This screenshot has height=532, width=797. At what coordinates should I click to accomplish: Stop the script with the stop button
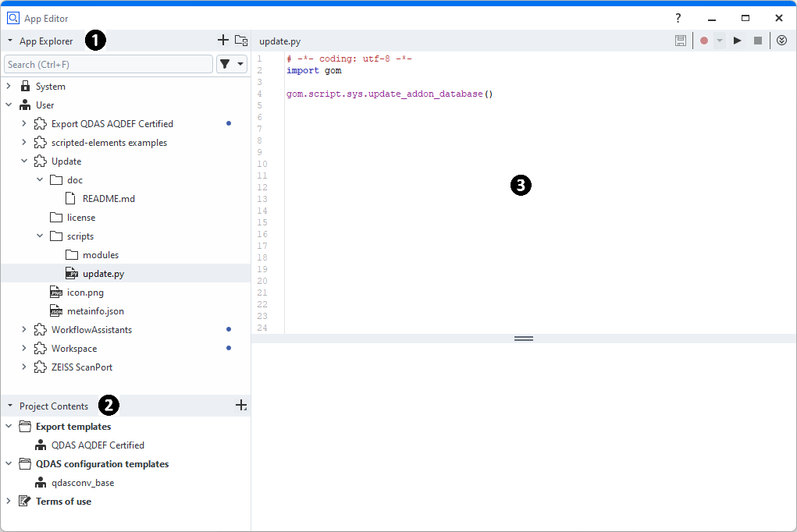coord(757,41)
